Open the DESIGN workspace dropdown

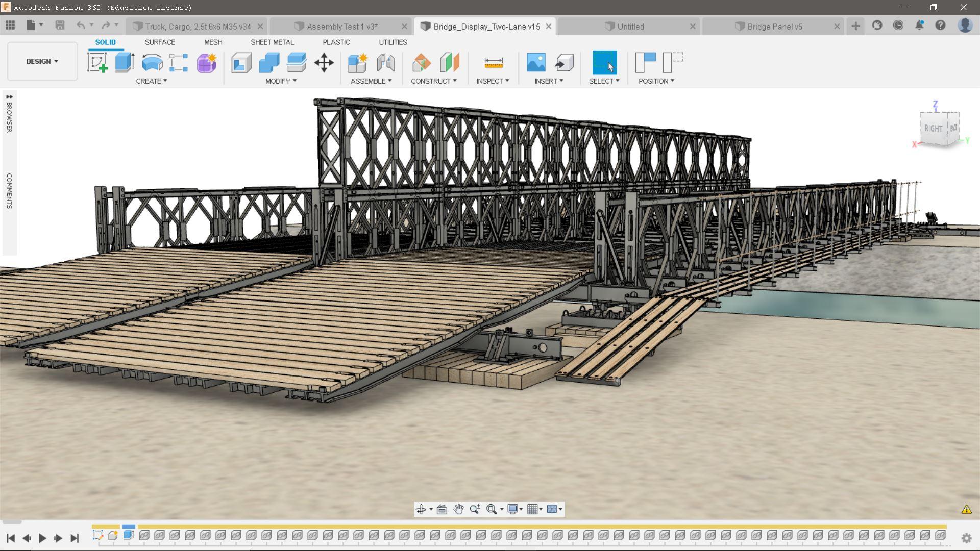42,61
